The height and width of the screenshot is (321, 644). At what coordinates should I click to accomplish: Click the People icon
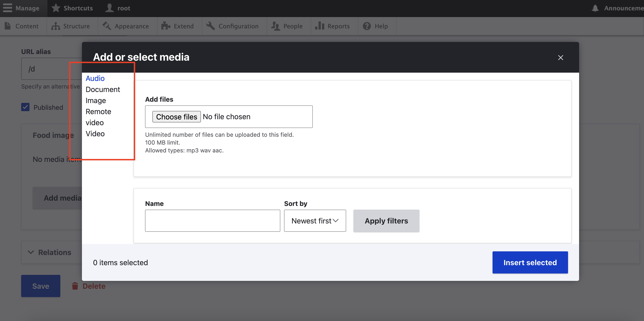[x=276, y=26]
